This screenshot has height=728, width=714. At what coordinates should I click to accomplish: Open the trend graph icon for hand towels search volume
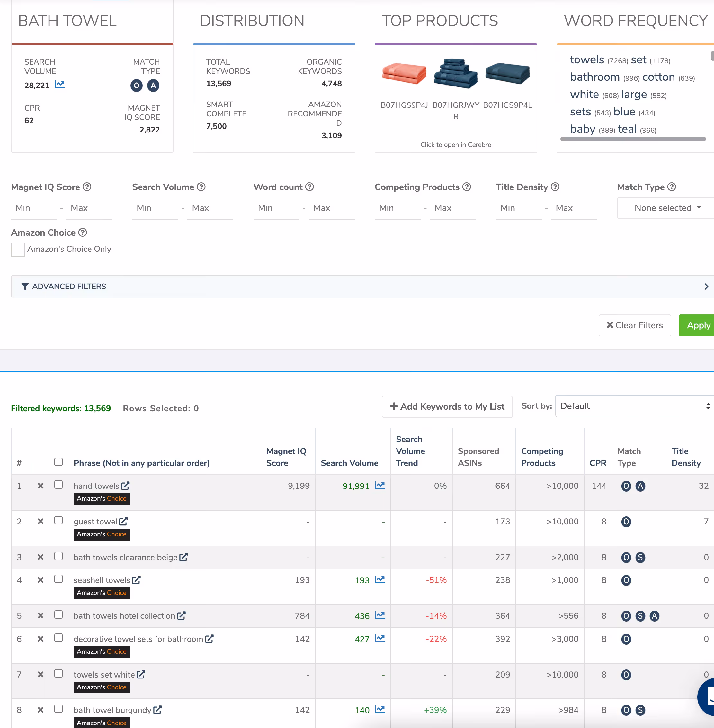click(x=379, y=486)
